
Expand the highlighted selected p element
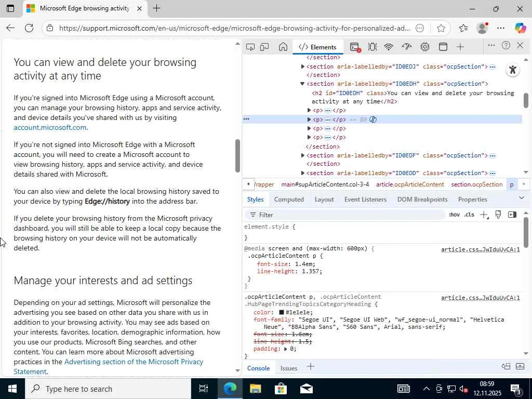click(x=309, y=119)
